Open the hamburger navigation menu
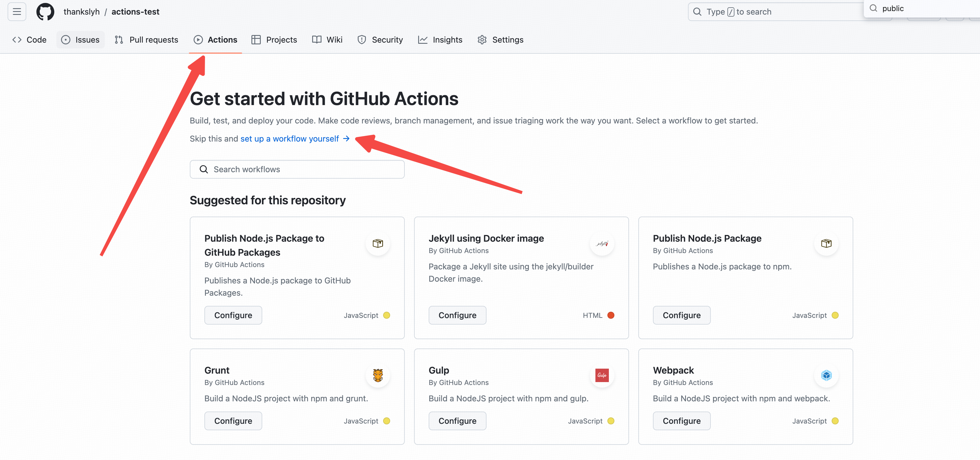 point(17,11)
